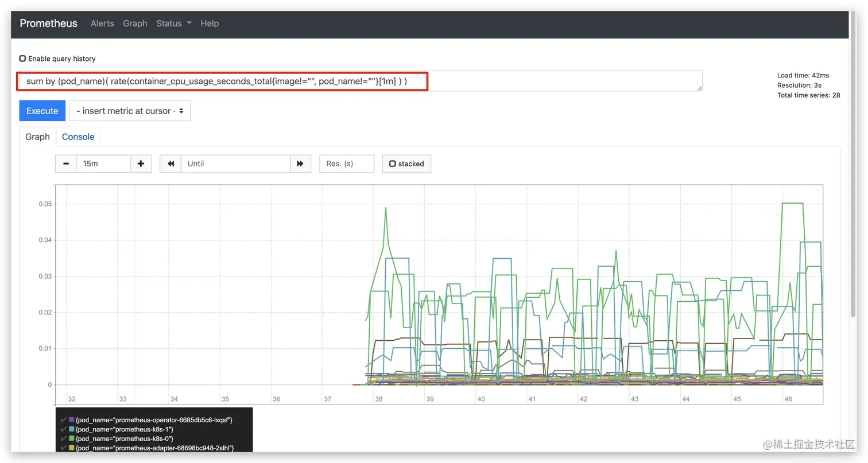Switch to the Console tab
868x463 pixels.
point(78,137)
